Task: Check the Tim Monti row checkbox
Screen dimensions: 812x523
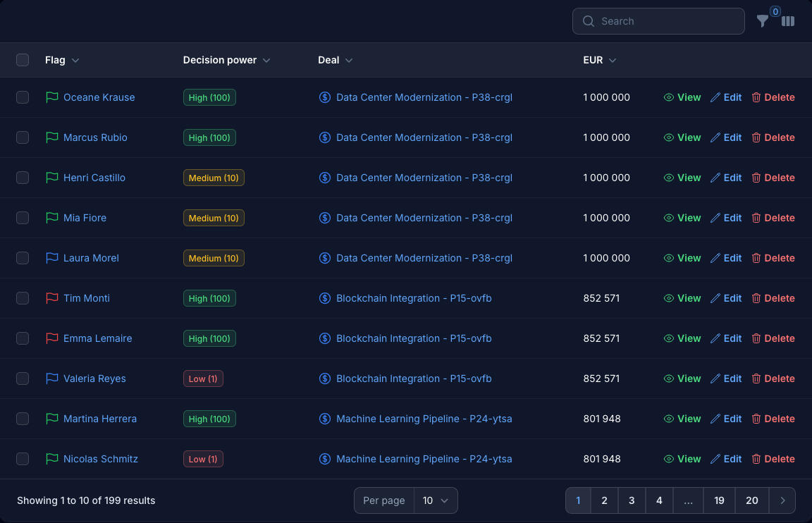Action: pos(23,298)
